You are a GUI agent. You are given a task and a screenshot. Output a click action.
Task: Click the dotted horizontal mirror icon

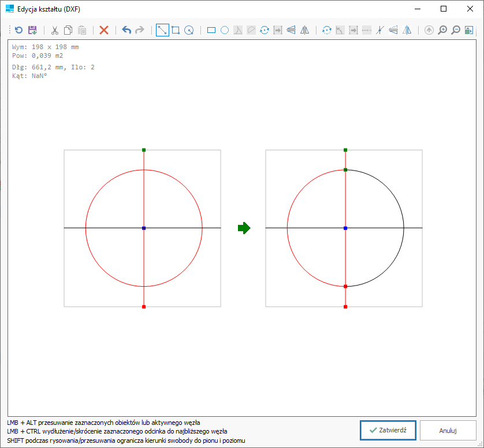click(x=407, y=30)
